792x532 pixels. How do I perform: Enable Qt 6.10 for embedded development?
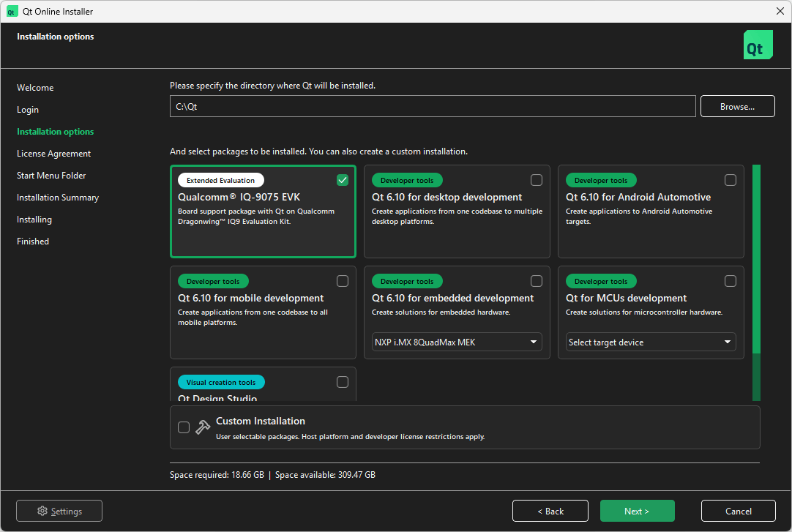[536, 280]
